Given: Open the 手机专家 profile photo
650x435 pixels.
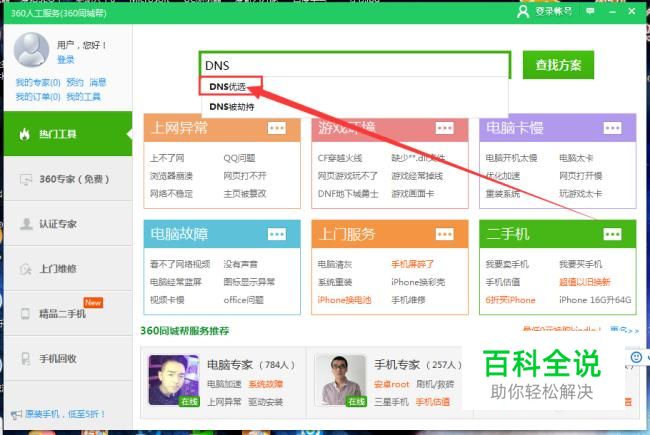Looking at the screenshot, I should tap(341, 380).
